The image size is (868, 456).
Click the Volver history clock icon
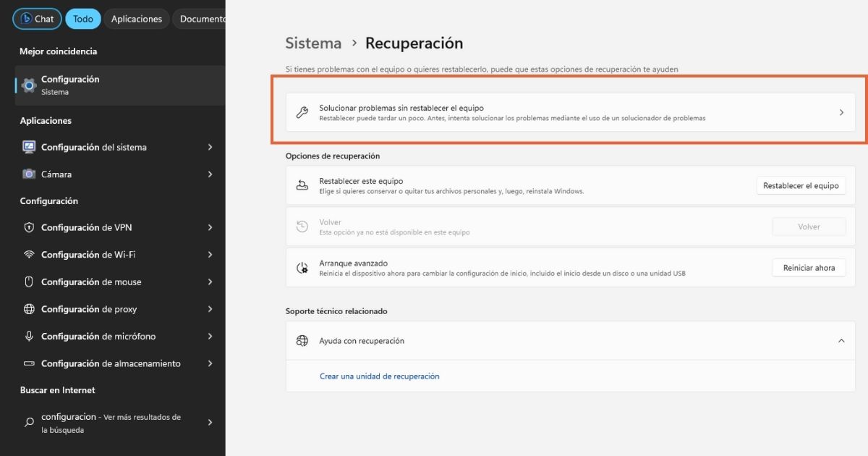click(x=302, y=227)
